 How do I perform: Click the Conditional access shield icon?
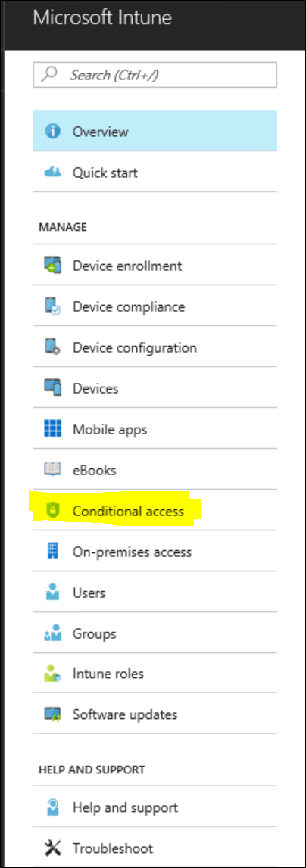tap(53, 511)
